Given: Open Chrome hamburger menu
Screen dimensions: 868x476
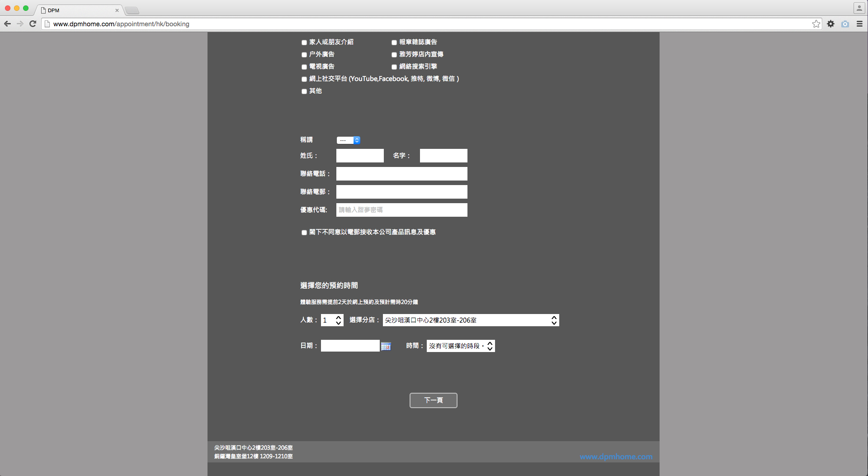Looking at the screenshot, I should [x=859, y=24].
